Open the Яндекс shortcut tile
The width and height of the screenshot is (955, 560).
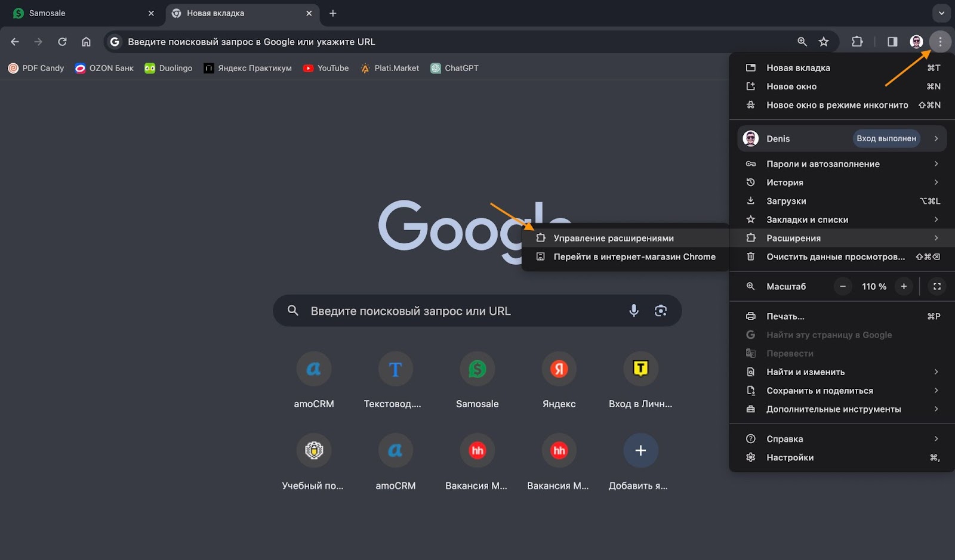point(559,380)
